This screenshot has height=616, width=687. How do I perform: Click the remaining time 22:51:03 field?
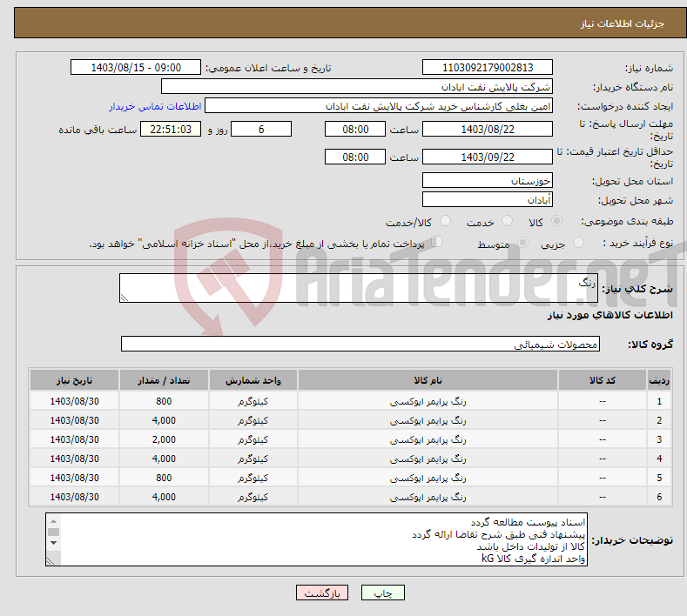171,129
